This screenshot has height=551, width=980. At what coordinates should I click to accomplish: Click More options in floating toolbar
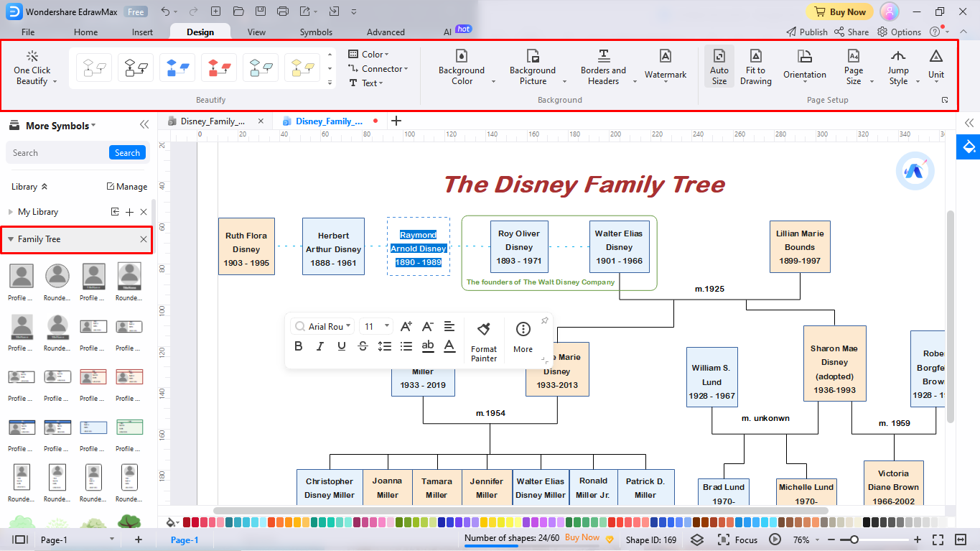(x=523, y=338)
